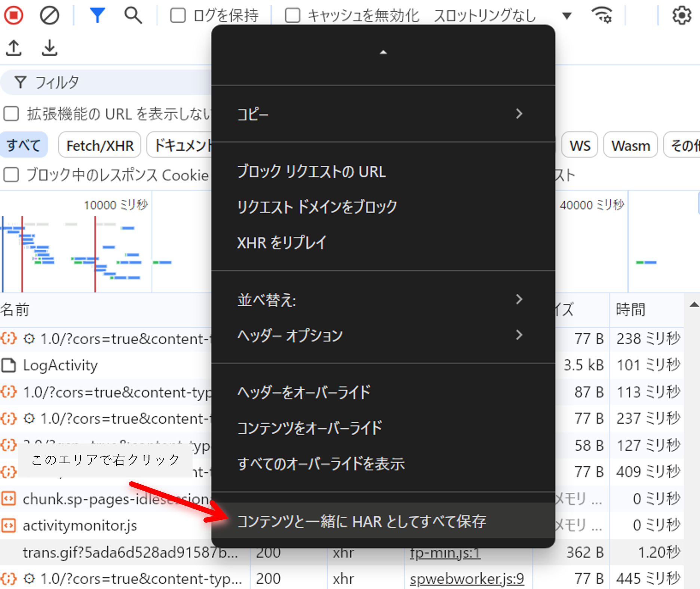This screenshot has height=589, width=700.
Task: Click into the フィルタ text field
Action: tap(107, 82)
